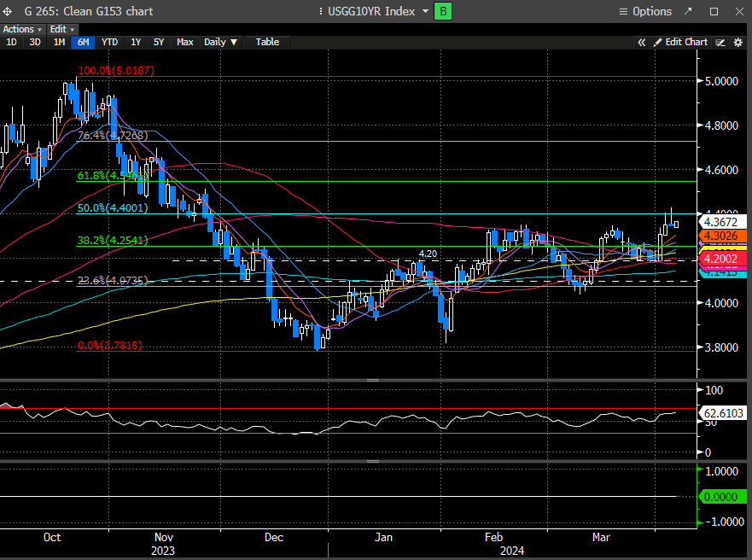This screenshot has width=752, height=560.
Task: Open the Edit menu
Action: (x=58, y=29)
